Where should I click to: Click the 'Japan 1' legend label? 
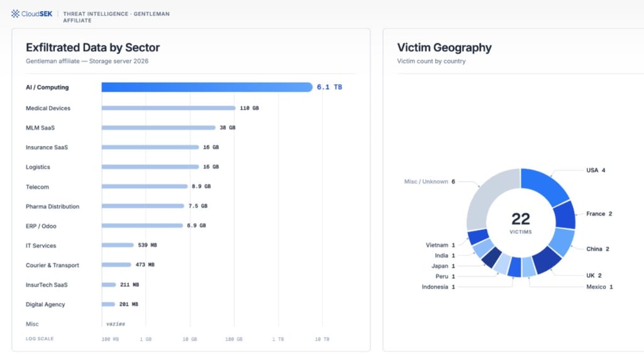click(443, 266)
